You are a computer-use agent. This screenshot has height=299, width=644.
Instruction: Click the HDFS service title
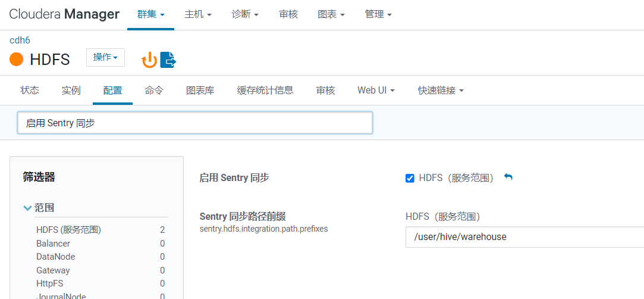(x=50, y=59)
